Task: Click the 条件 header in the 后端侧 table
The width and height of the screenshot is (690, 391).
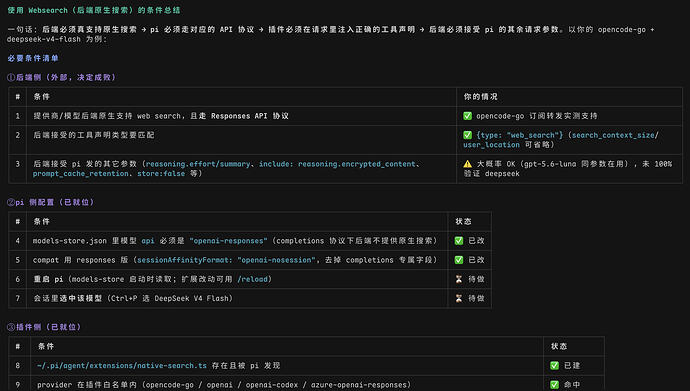Action: [x=42, y=97]
